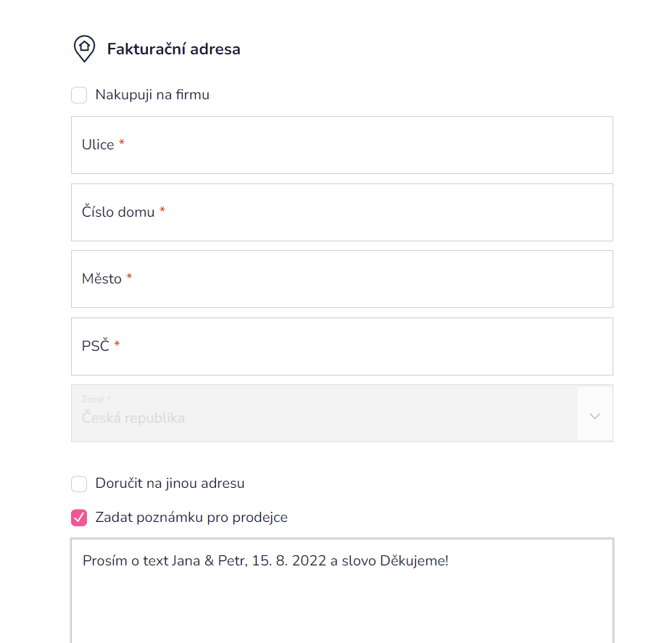
Task: Select the Číslo domu input field
Action: tap(342, 212)
